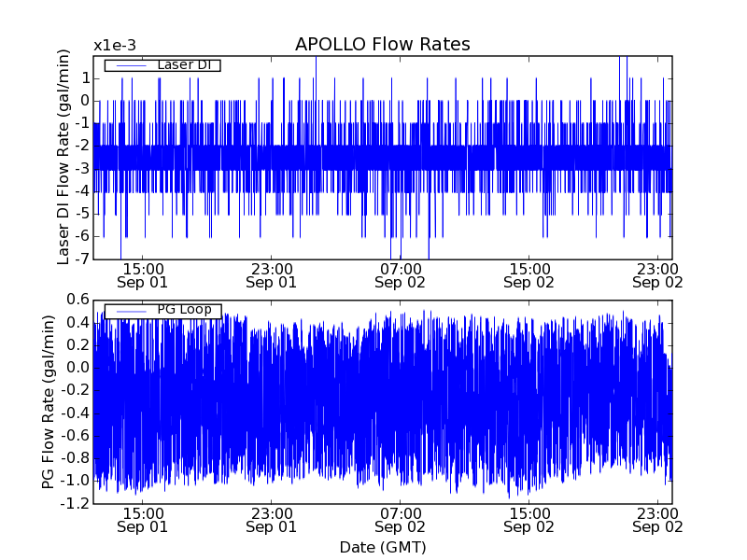Click the 0.6 tick on PG axis
747x560 pixels.
tap(78, 300)
